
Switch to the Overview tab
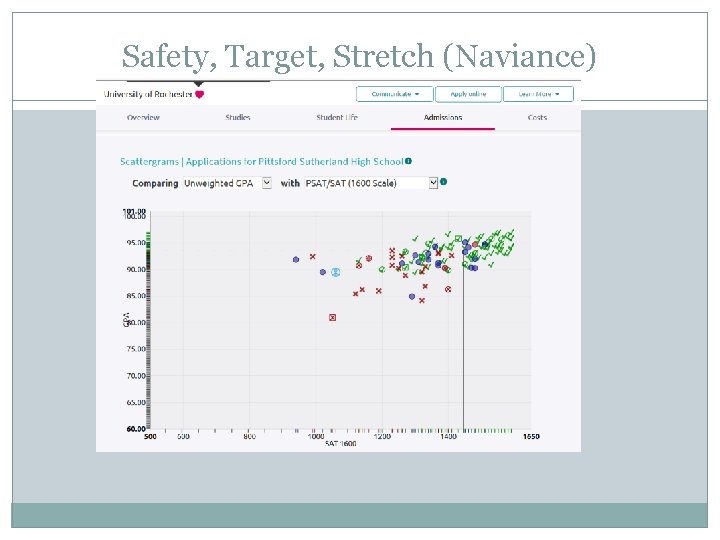tap(143, 118)
